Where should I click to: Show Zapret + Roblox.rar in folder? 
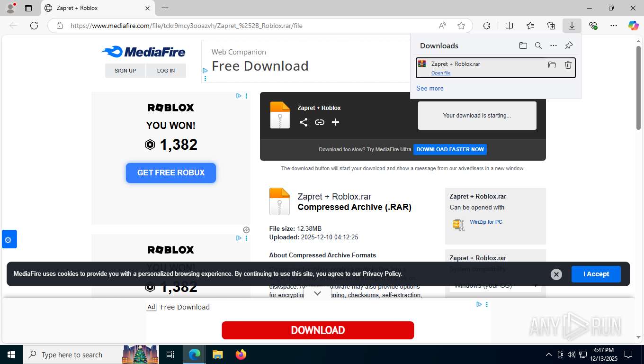[552, 65]
